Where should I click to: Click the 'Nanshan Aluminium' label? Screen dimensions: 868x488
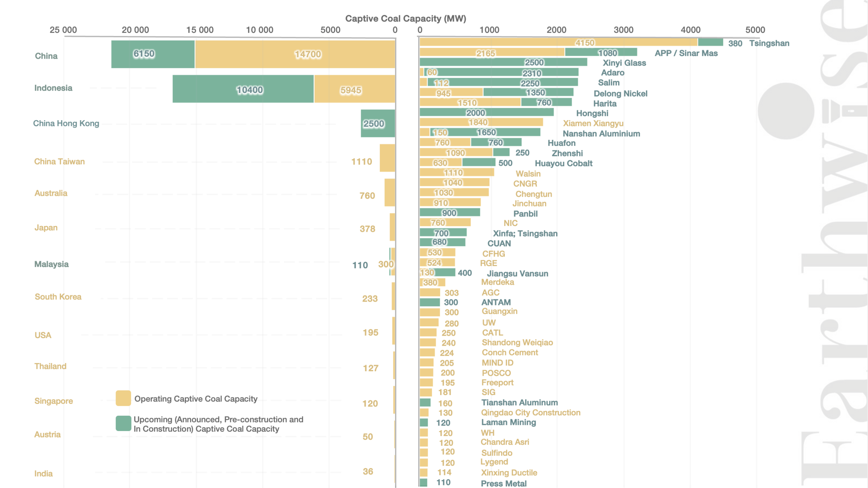pos(601,134)
